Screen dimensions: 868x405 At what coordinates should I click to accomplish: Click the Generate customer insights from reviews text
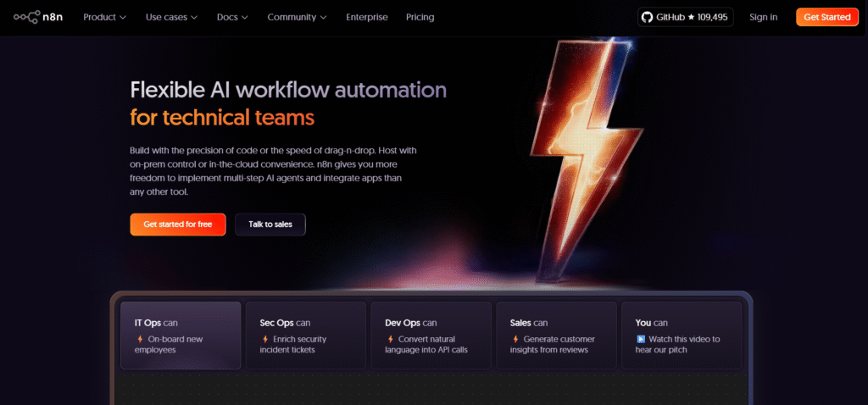(553, 344)
